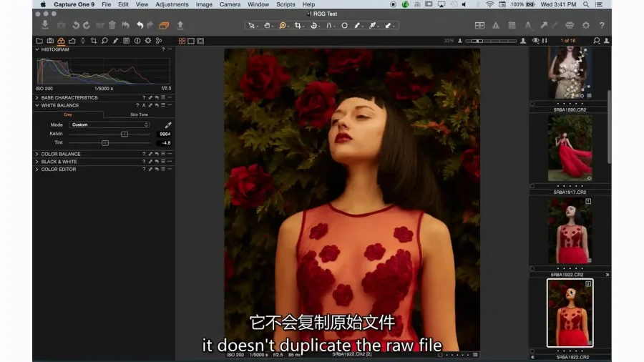This screenshot has width=644, height=362.
Task: Click the orange variants clone icon
Action: pyautogui.click(x=164, y=26)
